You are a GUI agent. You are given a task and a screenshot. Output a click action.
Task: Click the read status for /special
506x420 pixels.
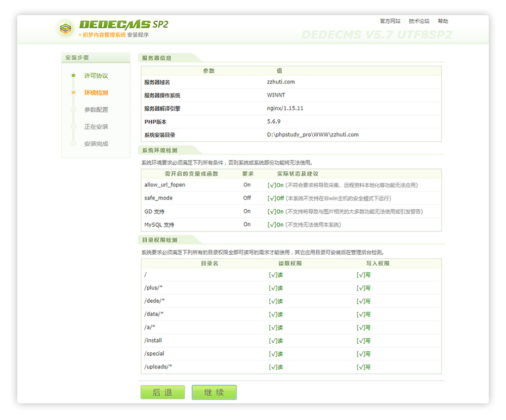[276, 354]
